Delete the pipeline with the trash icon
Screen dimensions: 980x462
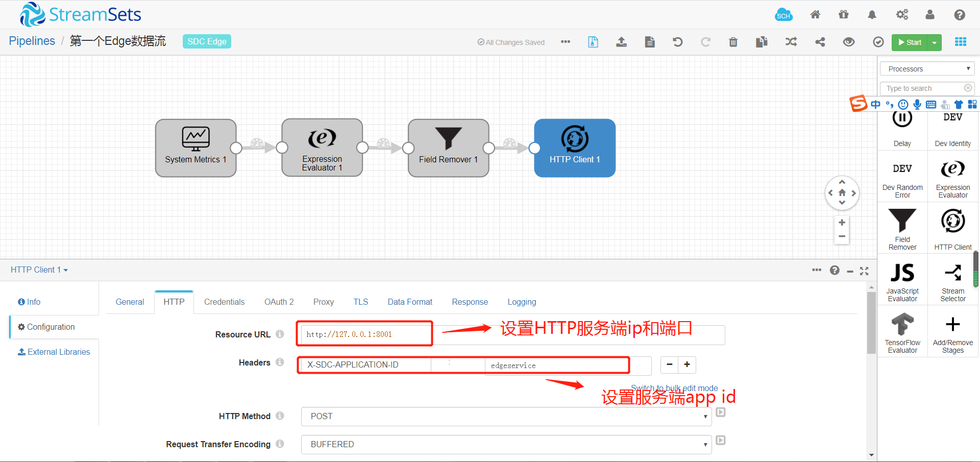tap(733, 42)
